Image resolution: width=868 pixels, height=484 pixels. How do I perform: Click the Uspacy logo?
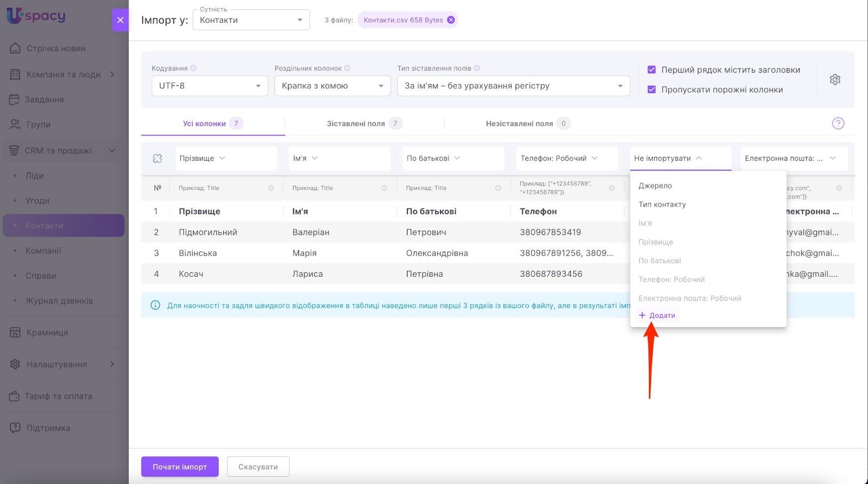click(36, 16)
